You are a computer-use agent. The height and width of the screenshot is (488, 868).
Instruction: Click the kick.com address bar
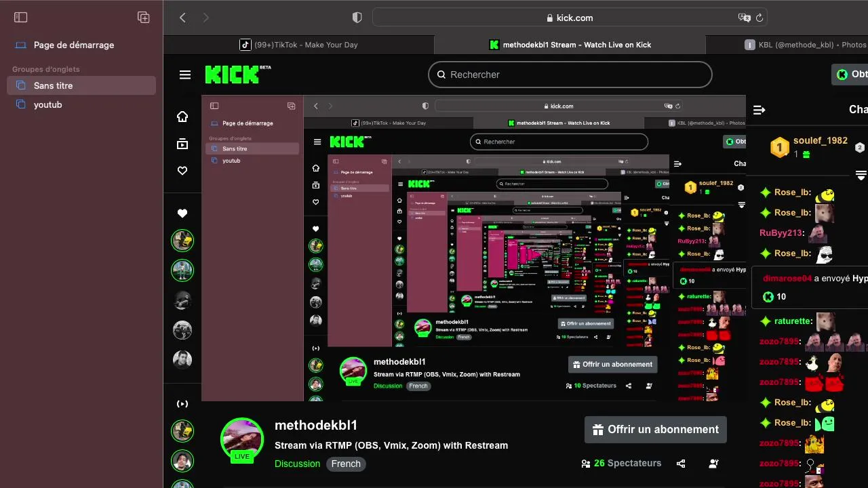click(x=570, y=18)
